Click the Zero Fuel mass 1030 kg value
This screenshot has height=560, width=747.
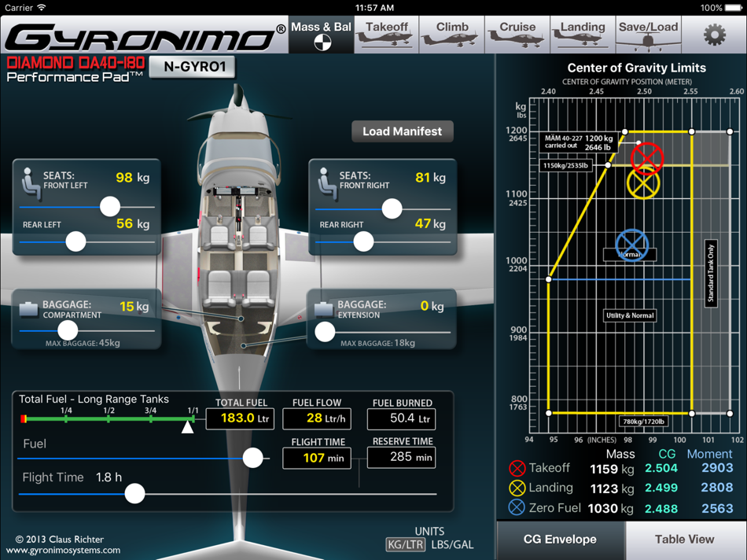pos(610,509)
